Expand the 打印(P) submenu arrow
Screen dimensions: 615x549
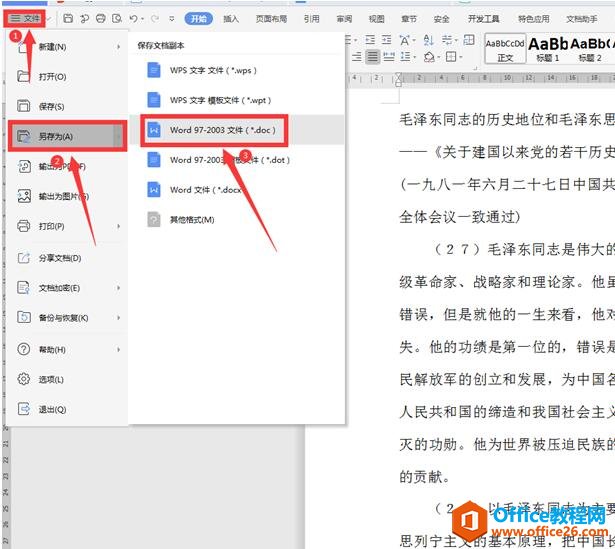(x=118, y=226)
